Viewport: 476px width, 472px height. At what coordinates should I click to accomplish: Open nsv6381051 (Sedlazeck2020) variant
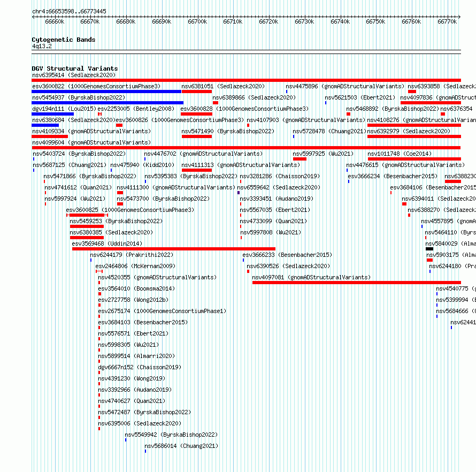pos(223,86)
